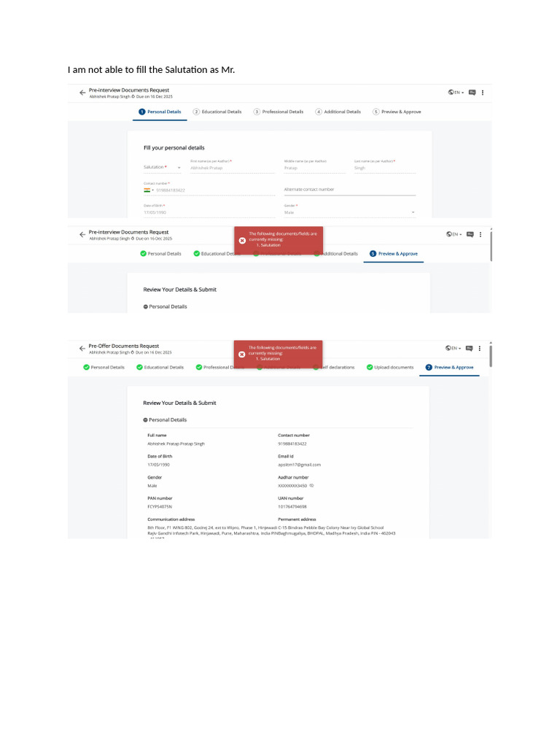Click UAN number value 101764794698
Screen dimensions: 560x747
coord(292,507)
